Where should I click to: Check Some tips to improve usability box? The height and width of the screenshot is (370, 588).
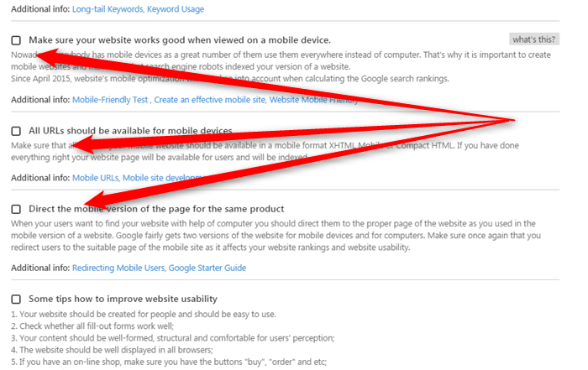[16, 299]
